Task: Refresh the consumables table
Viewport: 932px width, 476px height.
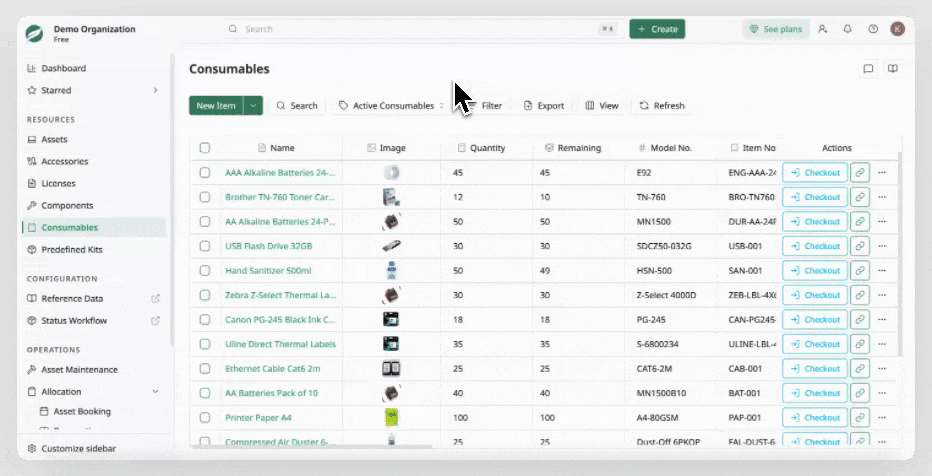Action: coord(662,106)
